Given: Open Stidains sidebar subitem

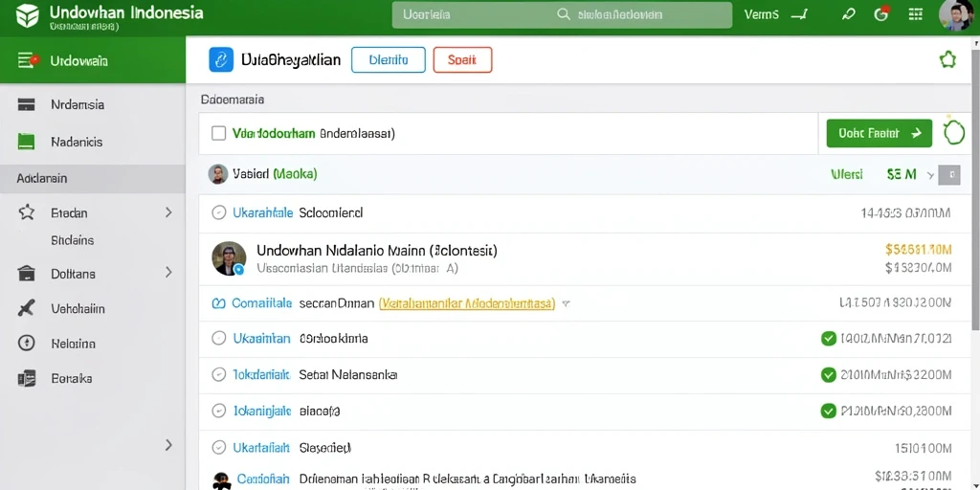Looking at the screenshot, I should tap(73, 240).
